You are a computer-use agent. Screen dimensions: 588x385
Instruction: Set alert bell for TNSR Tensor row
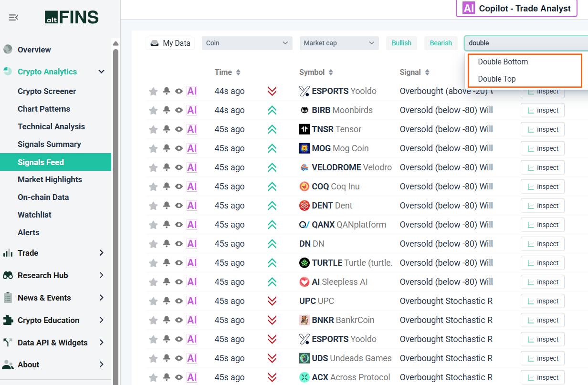point(167,129)
